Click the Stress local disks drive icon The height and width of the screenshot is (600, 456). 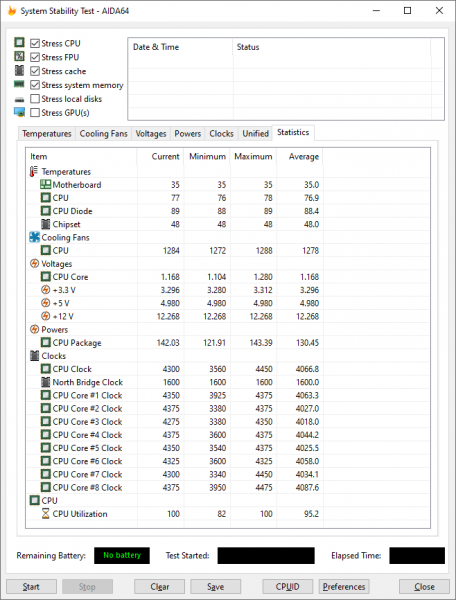click(x=19, y=99)
